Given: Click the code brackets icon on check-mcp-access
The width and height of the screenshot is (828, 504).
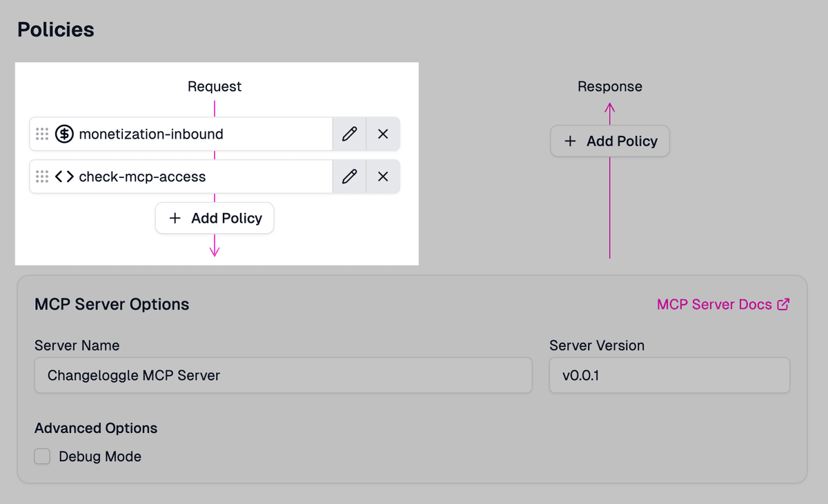Looking at the screenshot, I should (x=64, y=177).
